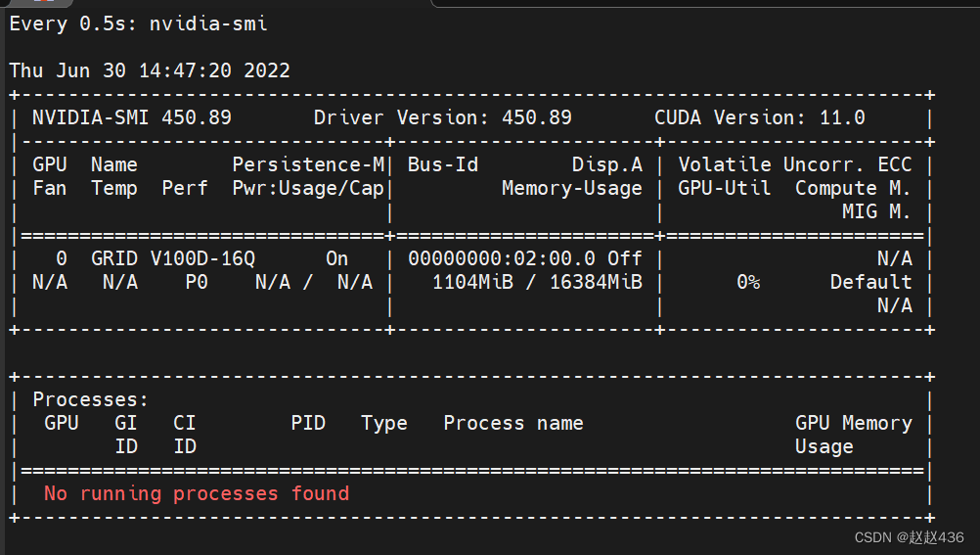The width and height of the screenshot is (980, 555).
Task: Click the "Process name" column header
Action: pyautogui.click(x=512, y=423)
